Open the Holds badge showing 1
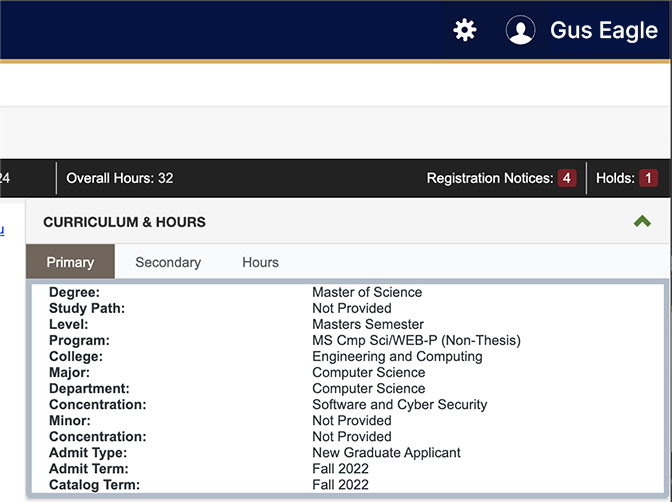672x502 pixels. tap(648, 178)
